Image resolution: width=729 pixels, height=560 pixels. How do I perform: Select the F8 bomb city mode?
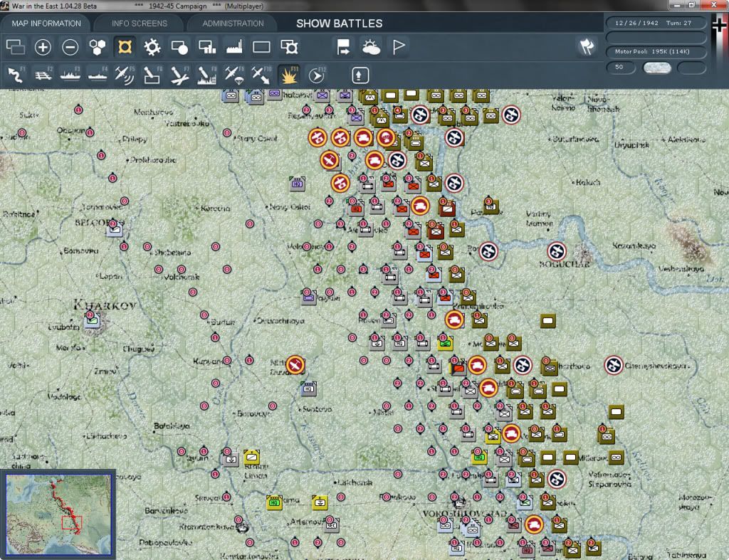pyautogui.click(x=207, y=75)
